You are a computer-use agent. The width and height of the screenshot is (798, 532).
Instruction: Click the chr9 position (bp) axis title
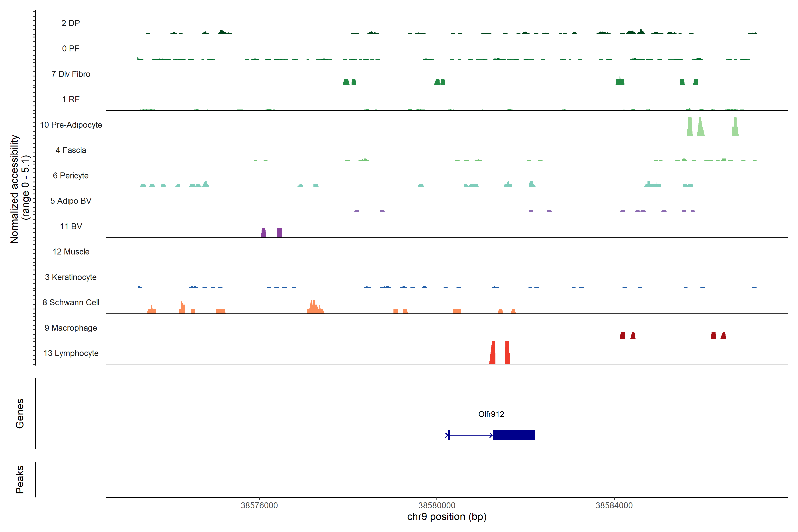point(447,517)
